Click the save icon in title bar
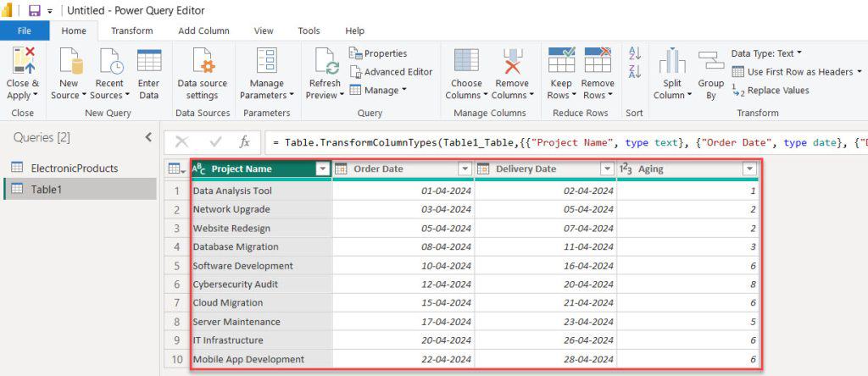This screenshot has height=376, width=868. pos(34,10)
